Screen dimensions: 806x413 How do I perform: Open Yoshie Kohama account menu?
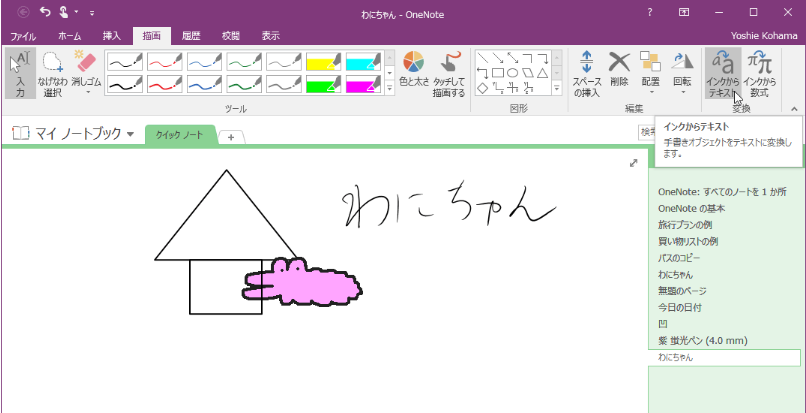[764, 36]
